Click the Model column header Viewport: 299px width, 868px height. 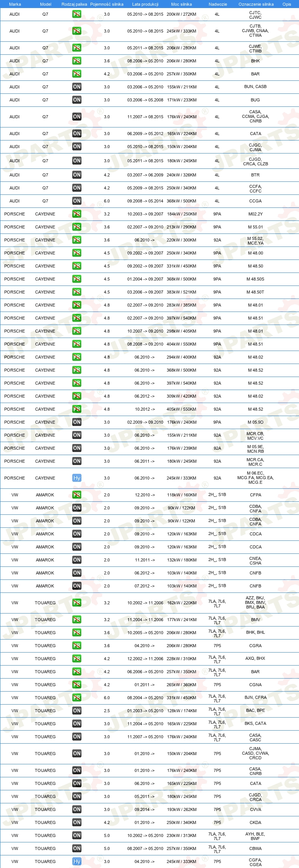coord(45,4)
